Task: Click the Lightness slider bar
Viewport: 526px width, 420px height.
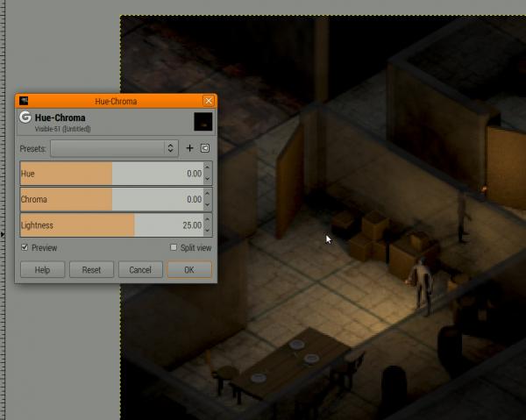Action: [x=111, y=225]
